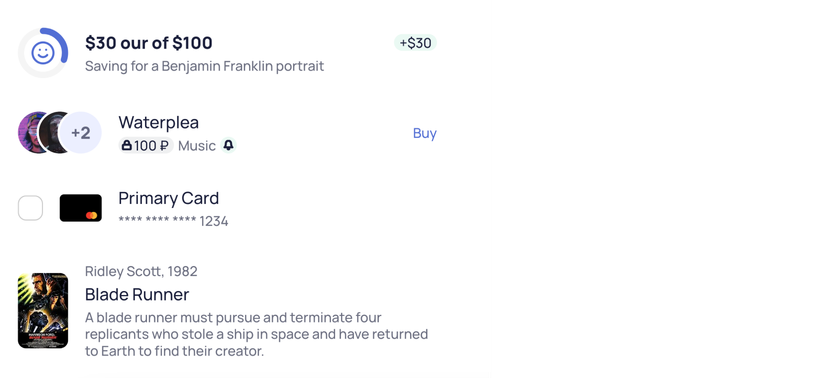The width and height of the screenshot is (816, 378).
Task: Select the 'Saving for a Benjamin Franklin portrait' subtitle
Action: coord(205,66)
